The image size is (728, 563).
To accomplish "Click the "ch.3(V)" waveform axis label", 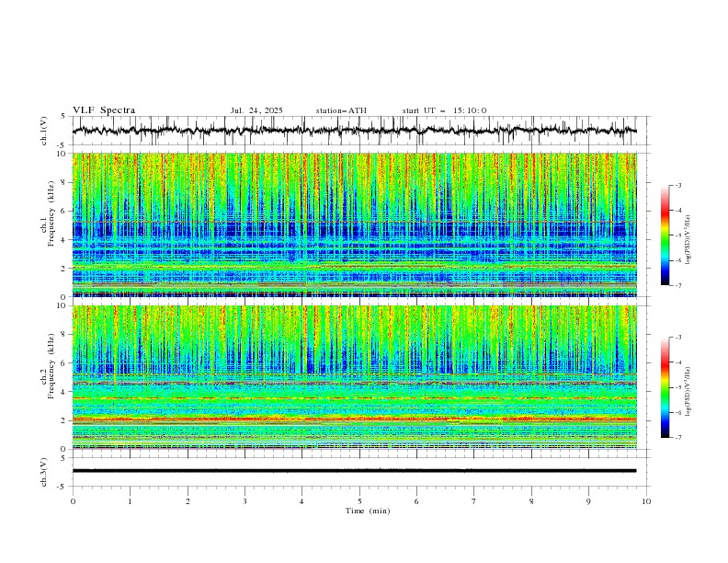I will coord(44,472).
